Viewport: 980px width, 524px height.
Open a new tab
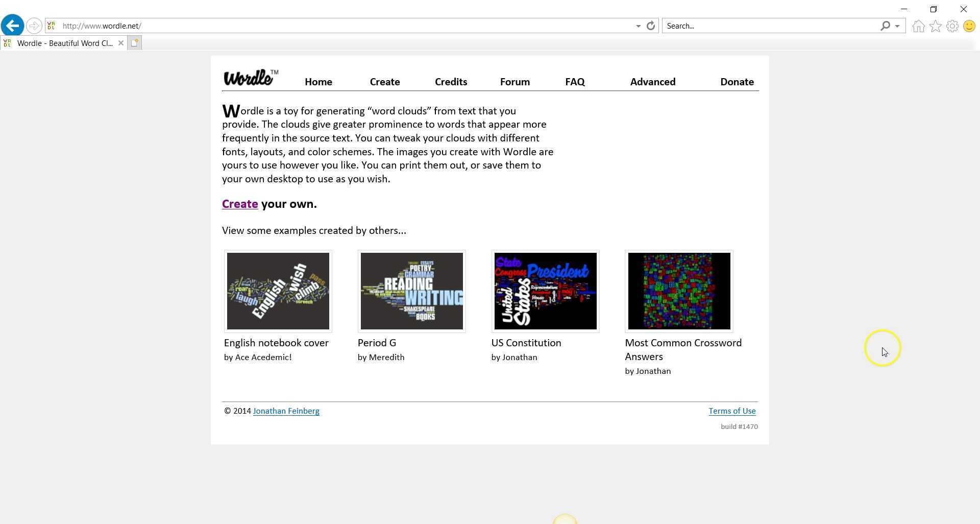(134, 43)
